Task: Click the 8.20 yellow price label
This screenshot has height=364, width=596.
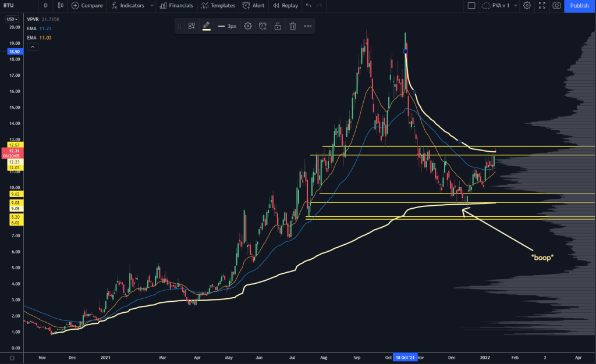Action: 15,217
